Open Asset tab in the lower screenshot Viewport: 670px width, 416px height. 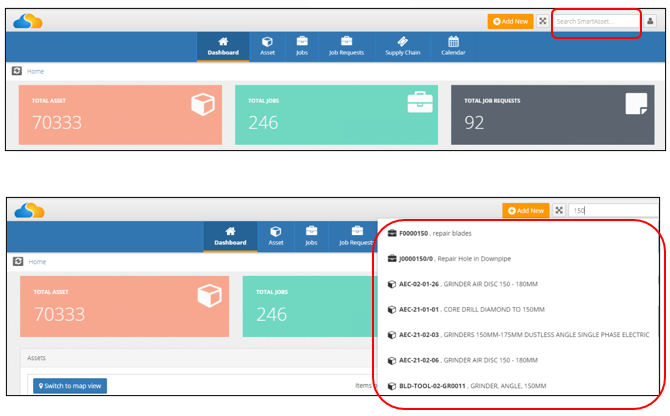coord(276,236)
